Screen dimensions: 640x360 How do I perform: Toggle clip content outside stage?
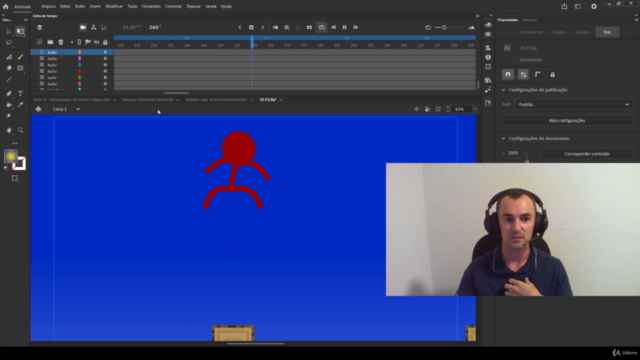point(438,109)
